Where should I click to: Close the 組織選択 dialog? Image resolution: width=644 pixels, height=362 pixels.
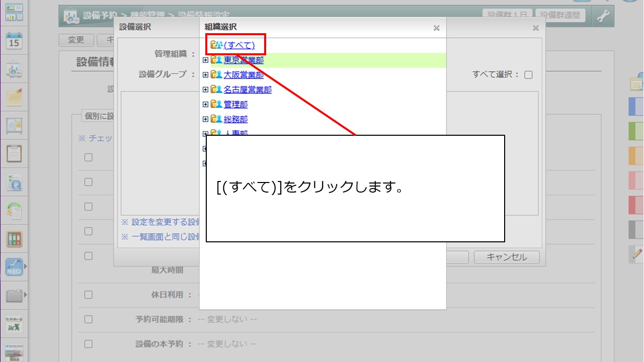pyautogui.click(x=436, y=28)
